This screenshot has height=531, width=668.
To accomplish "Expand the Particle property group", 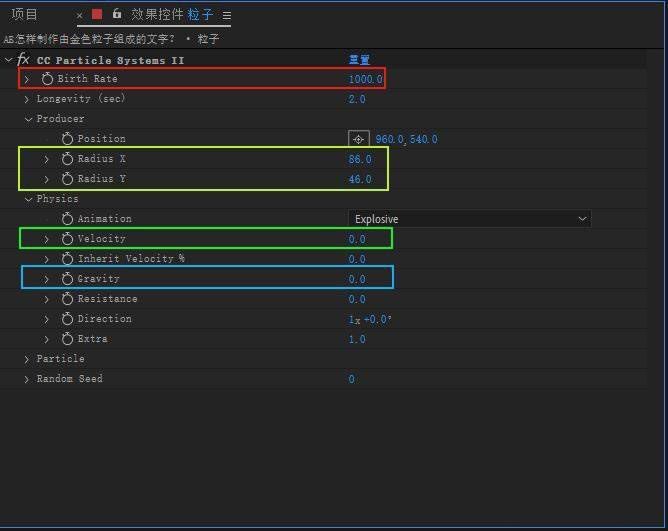I will tap(27, 359).
